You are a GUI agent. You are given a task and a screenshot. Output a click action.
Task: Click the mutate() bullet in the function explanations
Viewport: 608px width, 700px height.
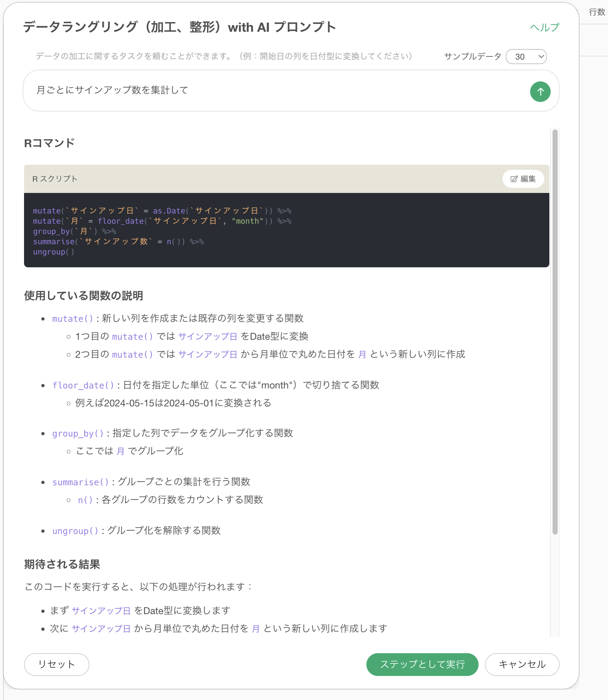tap(73, 319)
